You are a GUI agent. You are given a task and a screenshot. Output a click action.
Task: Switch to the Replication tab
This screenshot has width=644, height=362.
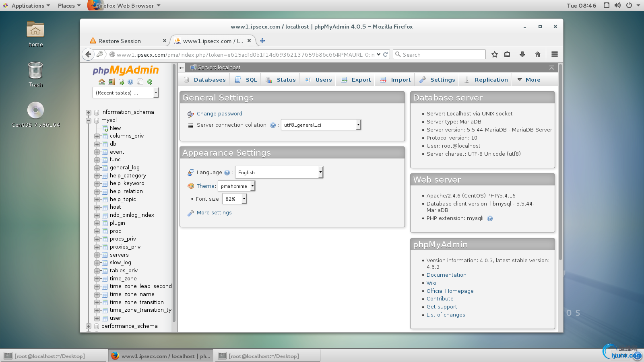491,80
